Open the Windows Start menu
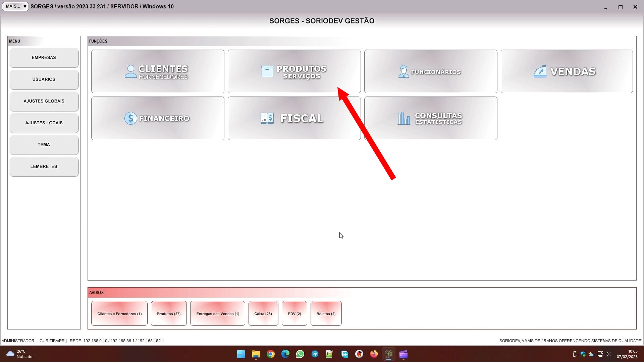644x362 pixels. pos(241,354)
